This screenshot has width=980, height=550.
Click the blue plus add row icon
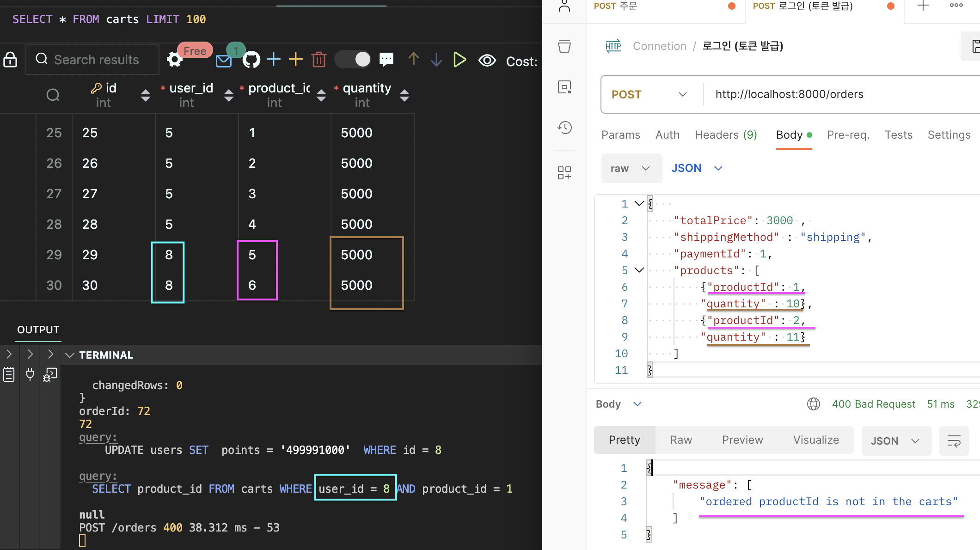[274, 59]
